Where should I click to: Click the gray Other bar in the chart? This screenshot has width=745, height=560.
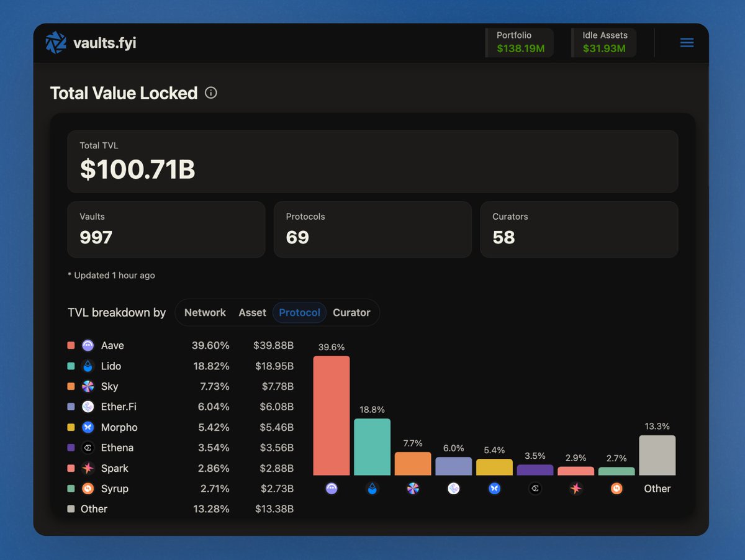pyautogui.click(x=657, y=454)
